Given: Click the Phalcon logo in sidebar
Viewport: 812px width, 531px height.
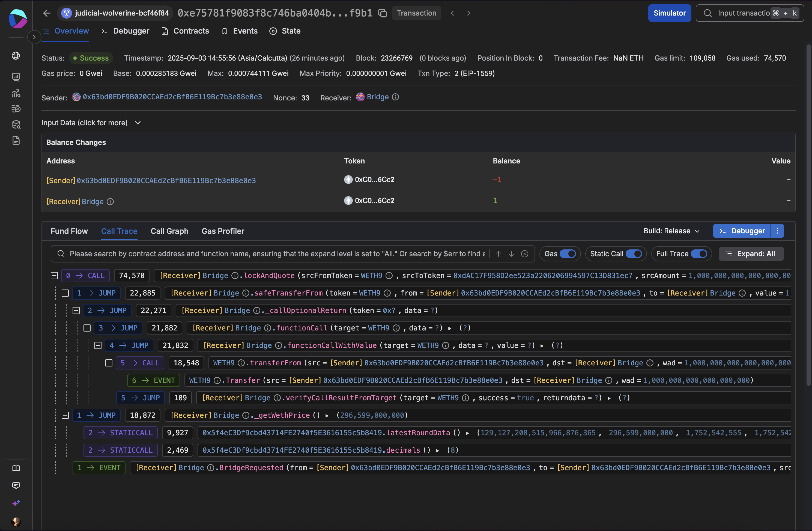Looking at the screenshot, I should [18, 19].
